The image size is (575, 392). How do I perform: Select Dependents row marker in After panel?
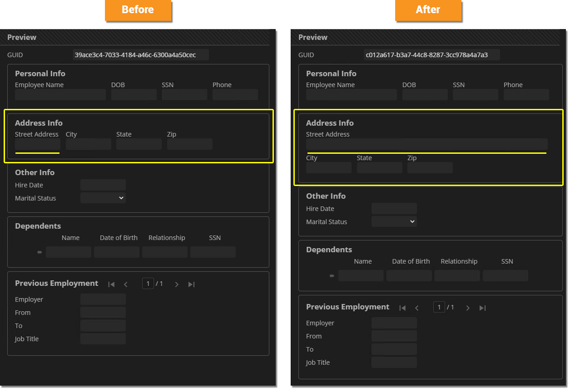click(332, 276)
